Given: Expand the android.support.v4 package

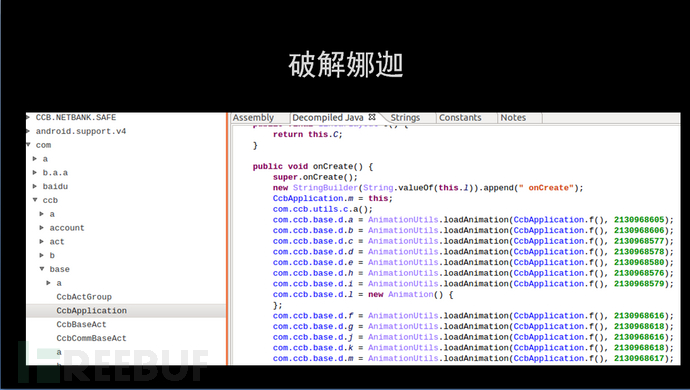Looking at the screenshot, I should (28, 131).
